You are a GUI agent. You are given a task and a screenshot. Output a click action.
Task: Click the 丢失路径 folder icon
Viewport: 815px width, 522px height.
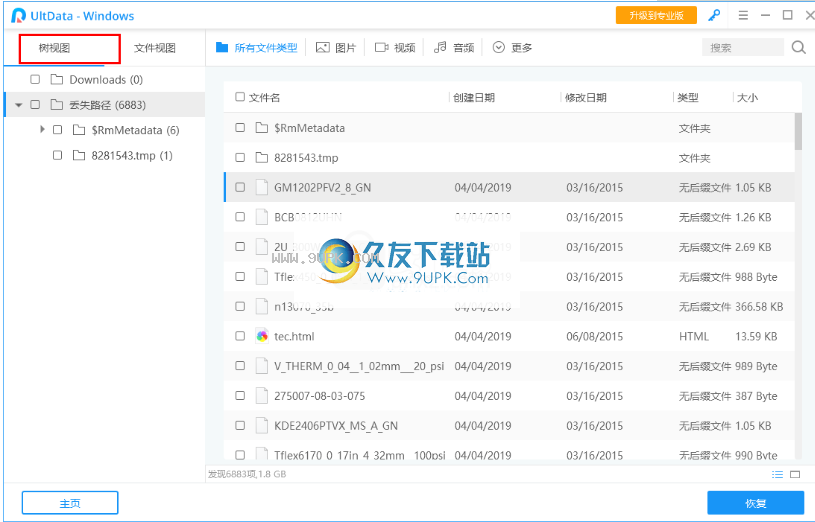[x=57, y=105]
